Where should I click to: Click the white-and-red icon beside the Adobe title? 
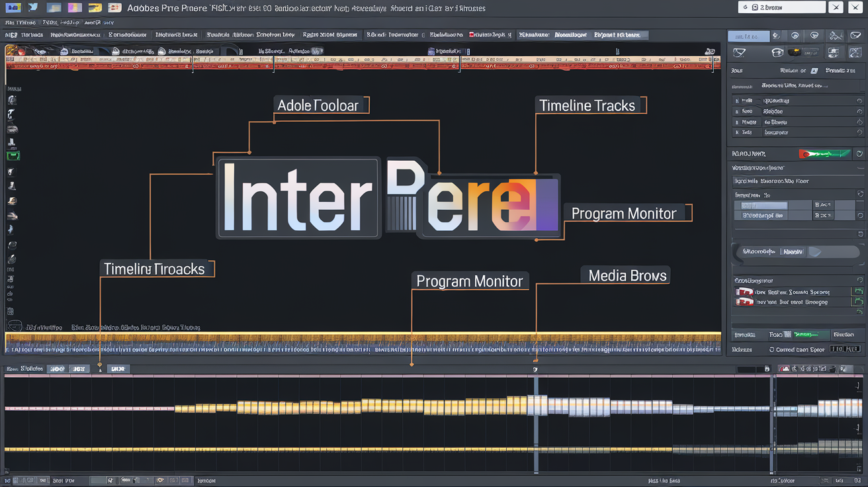(114, 7)
